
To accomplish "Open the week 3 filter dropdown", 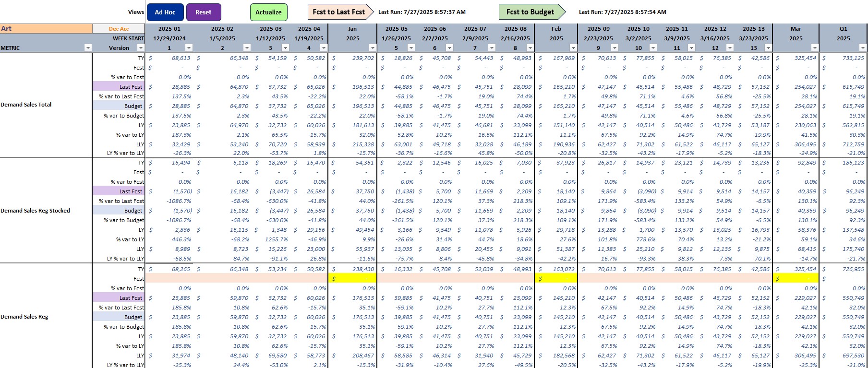I will (x=285, y=48).
